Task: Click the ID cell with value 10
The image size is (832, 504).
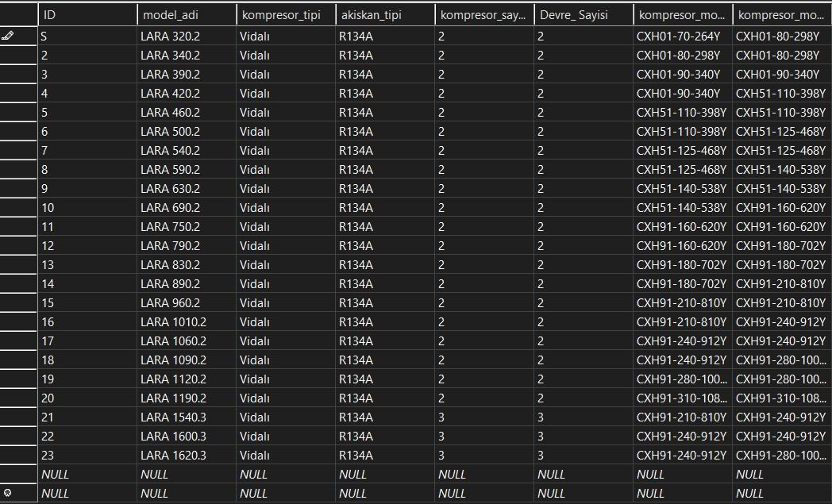Action: [87, 208]
